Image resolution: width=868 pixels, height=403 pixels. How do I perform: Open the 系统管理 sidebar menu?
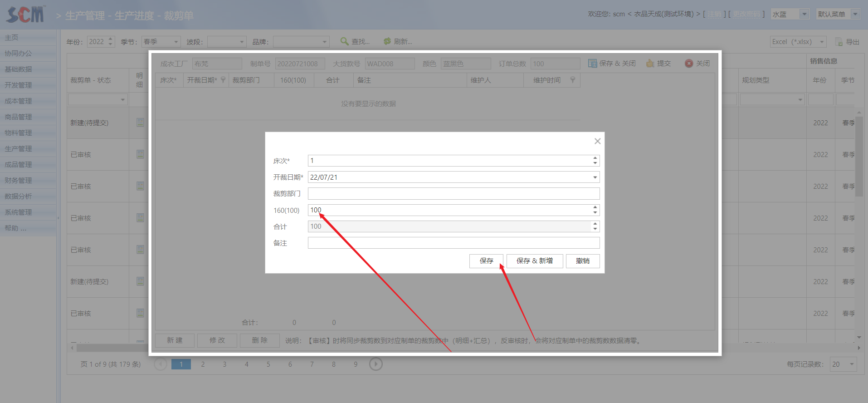point(18,212)
